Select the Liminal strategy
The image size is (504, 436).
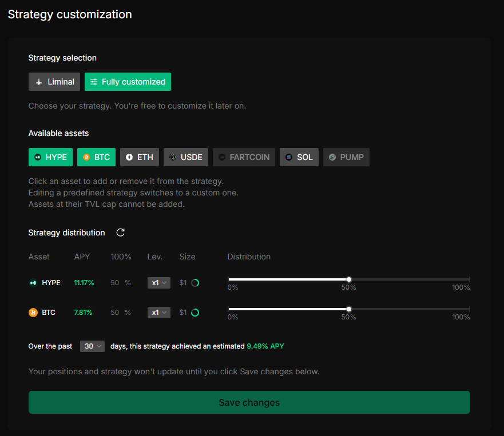click(54, 82)
